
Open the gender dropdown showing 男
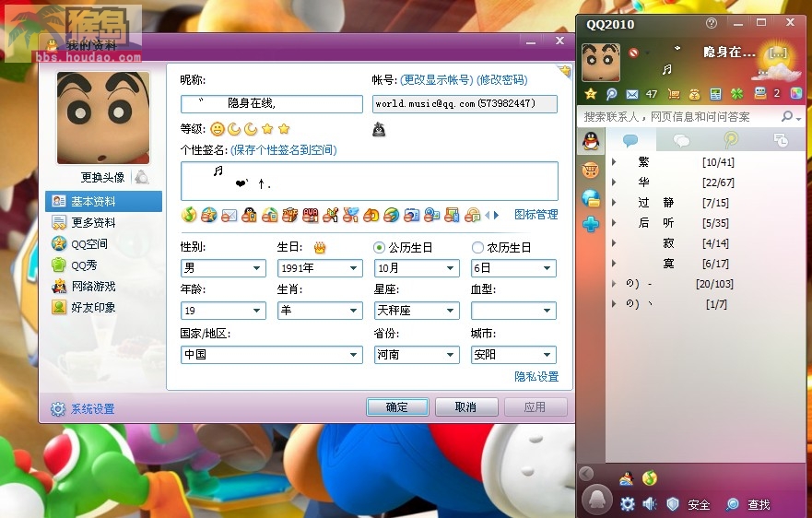tap(223, 268)
